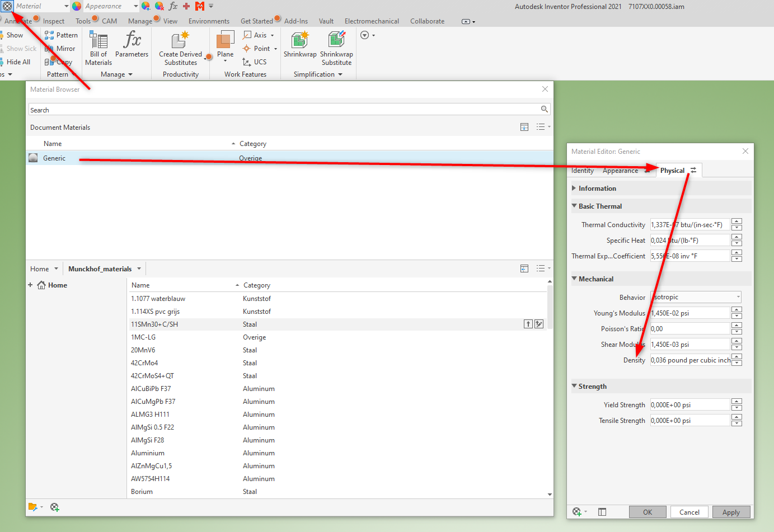774x532 pixels.
Task: Click the search magnifier in Material Browser
Action: [543, 109]
